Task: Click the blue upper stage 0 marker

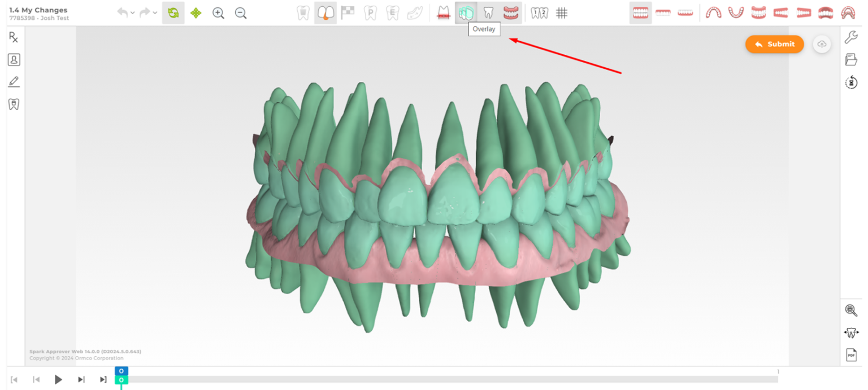Action: click(121, 371)
